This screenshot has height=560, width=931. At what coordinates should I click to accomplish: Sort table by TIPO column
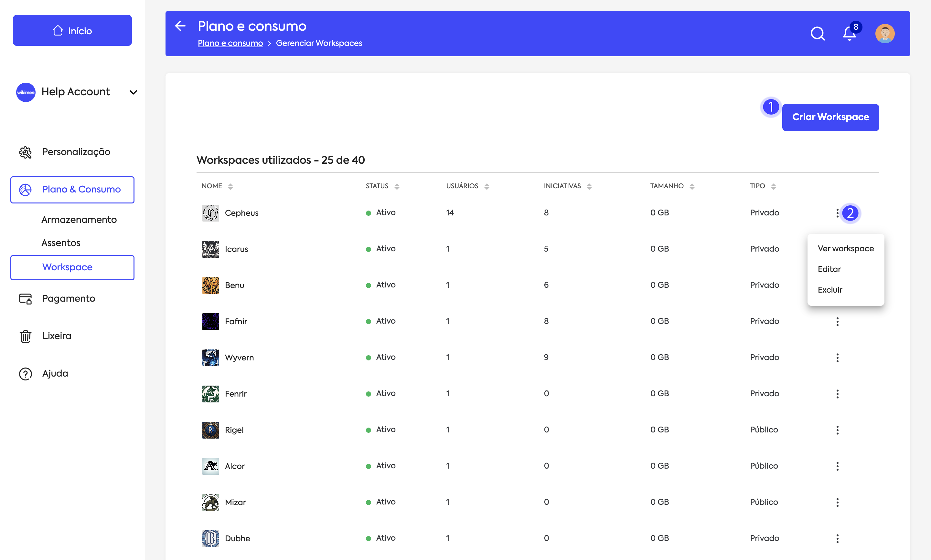click(773, 186)
